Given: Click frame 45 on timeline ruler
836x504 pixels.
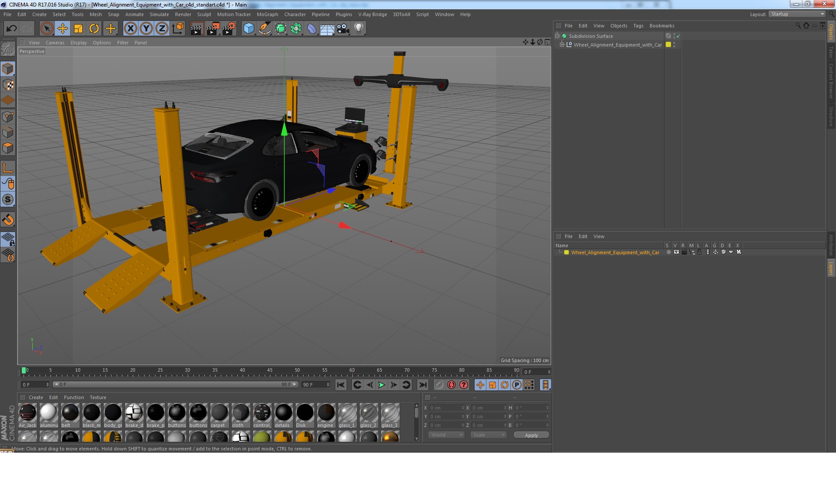Looking at the screenshot, I should click(x=270, y=370).
